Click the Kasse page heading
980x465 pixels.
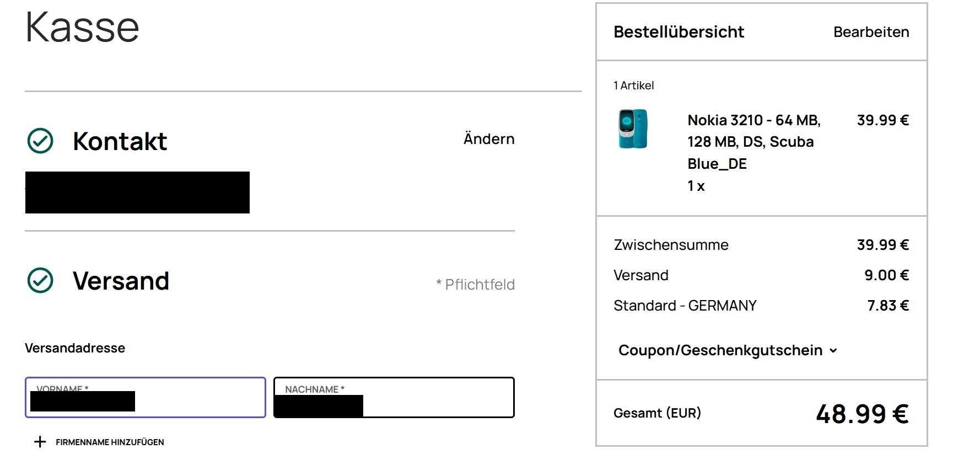coord(82,26)
